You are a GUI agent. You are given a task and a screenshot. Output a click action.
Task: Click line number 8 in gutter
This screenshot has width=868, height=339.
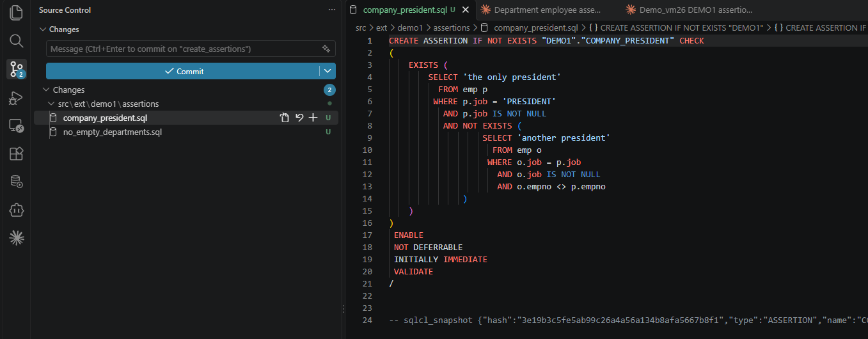point(369,126)
